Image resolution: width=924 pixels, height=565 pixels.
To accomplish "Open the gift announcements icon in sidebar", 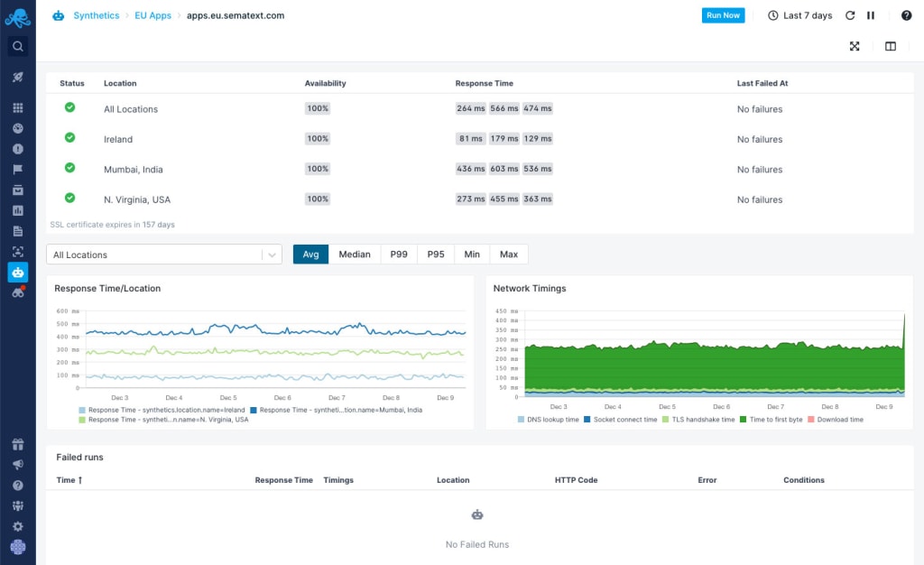I will click(18, 444).
